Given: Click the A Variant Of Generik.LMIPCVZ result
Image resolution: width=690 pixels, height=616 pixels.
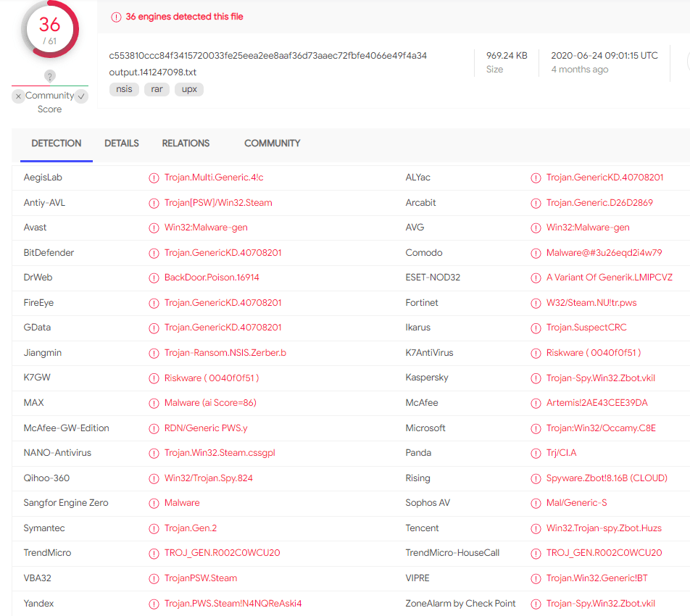Looking at the screenshot, I should [x=610, y=277].
